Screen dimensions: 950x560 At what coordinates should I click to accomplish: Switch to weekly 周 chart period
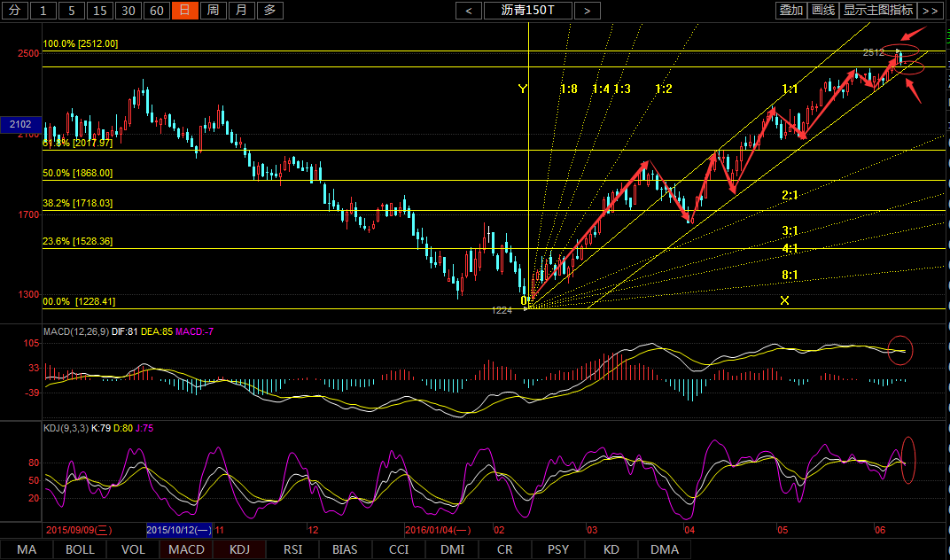pos(213,11)
